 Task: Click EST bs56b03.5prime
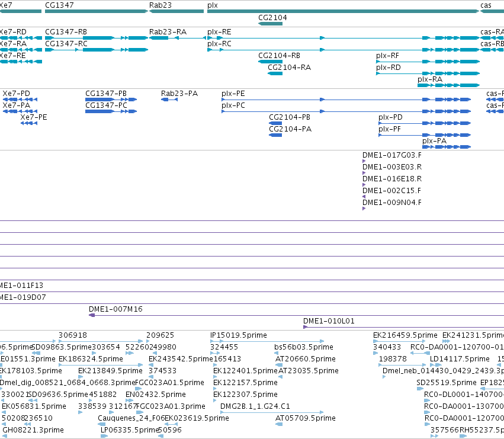(x=304, y=347)
